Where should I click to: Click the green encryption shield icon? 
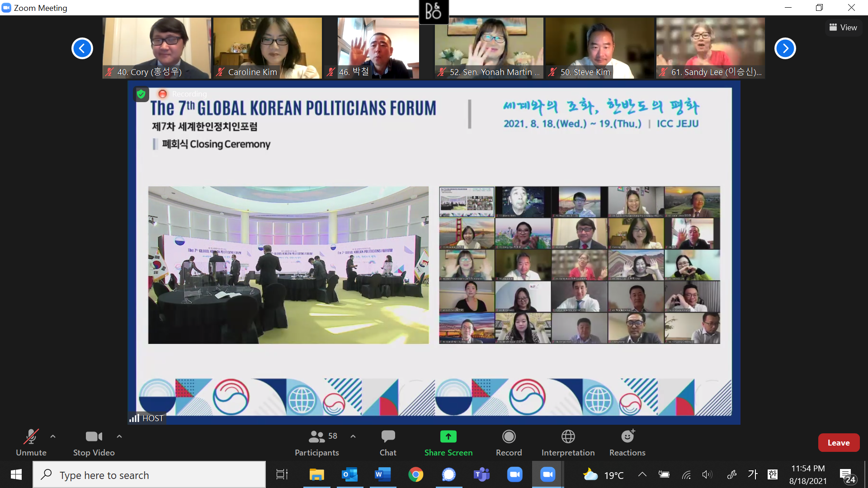[x=141, y=94]
